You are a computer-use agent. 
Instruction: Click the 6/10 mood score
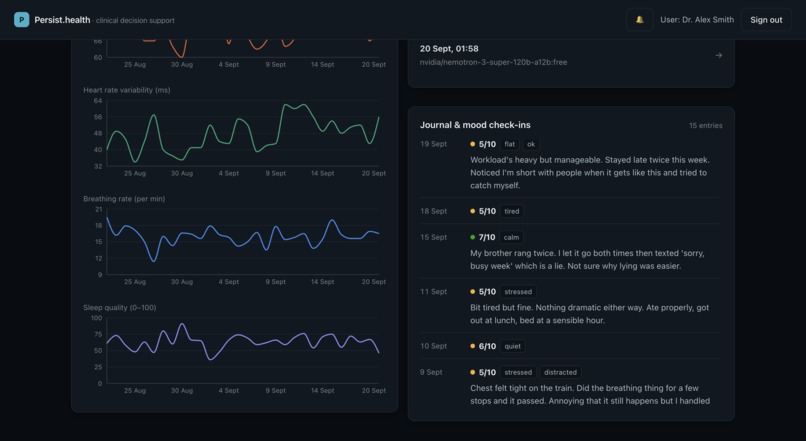(487, 346)
